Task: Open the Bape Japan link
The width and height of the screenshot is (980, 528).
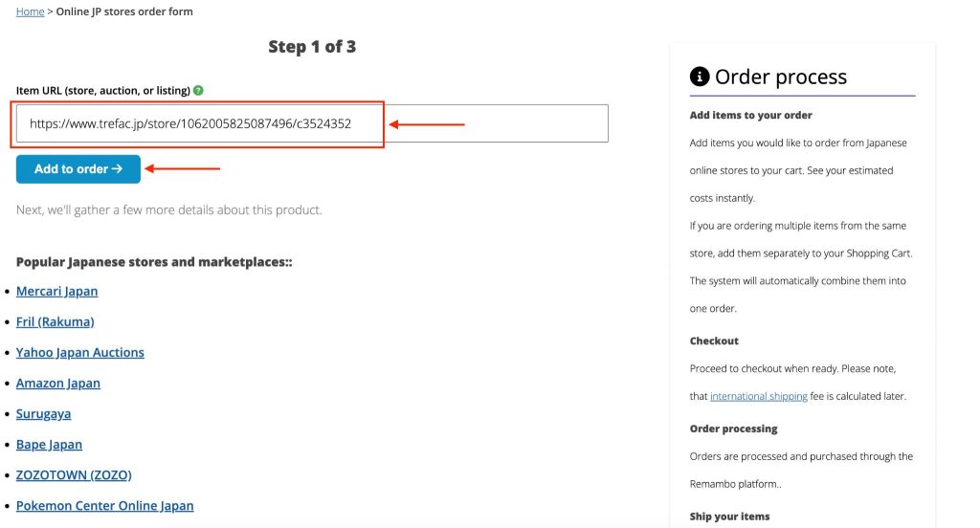Action: click(49, 444)
